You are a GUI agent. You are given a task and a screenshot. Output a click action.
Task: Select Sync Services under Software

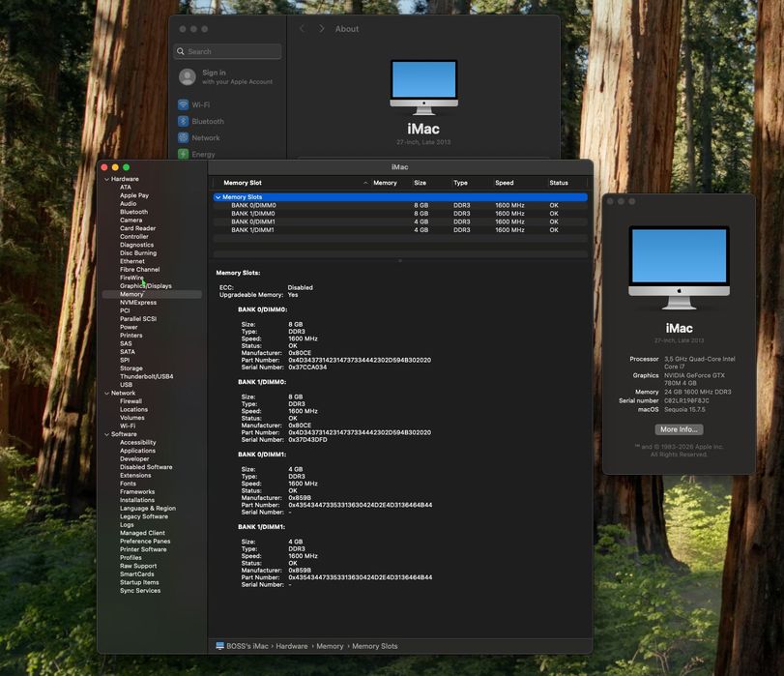point(140,591)
